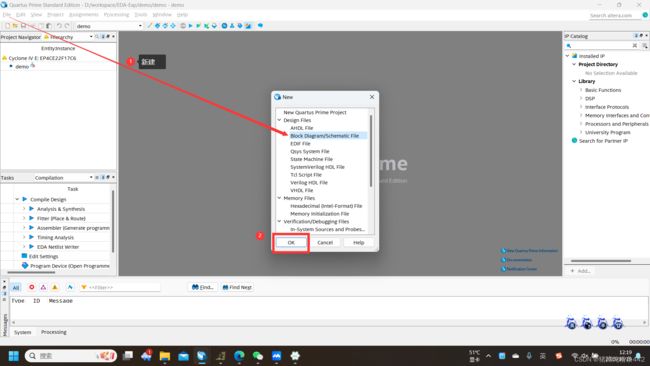Collapse Memory Files in the New dialog

(x=279, y=198)
